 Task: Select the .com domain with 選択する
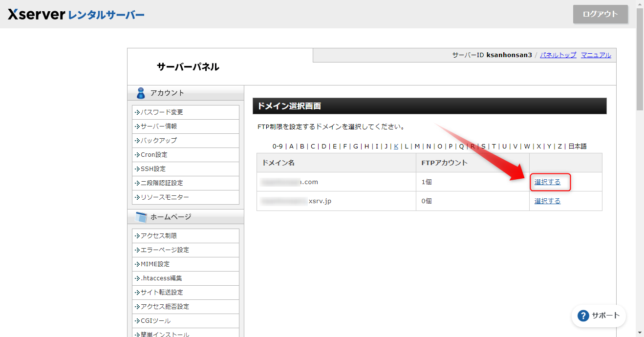point(547,182)
